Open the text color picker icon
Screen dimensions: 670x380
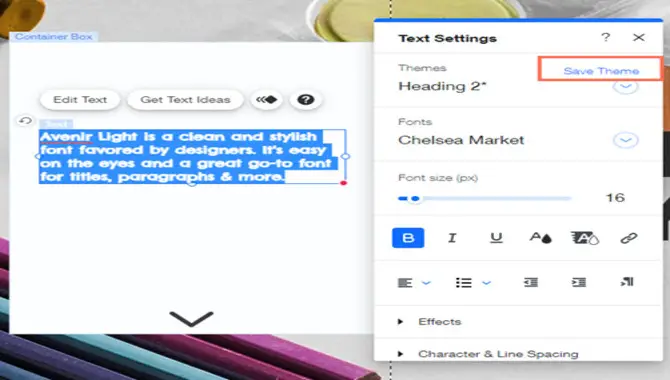[541, 238]
